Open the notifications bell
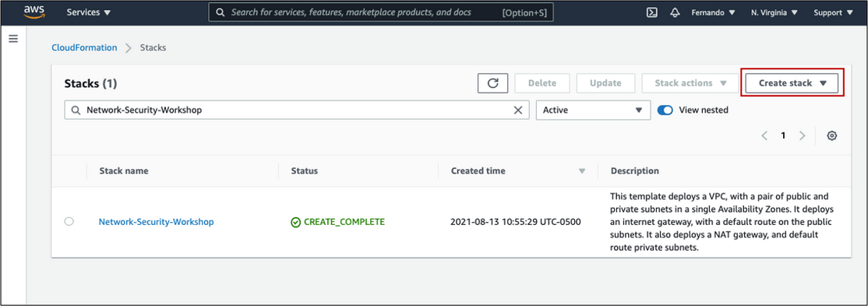This screenshot has height=306, width=868. [x=675, y=12]
